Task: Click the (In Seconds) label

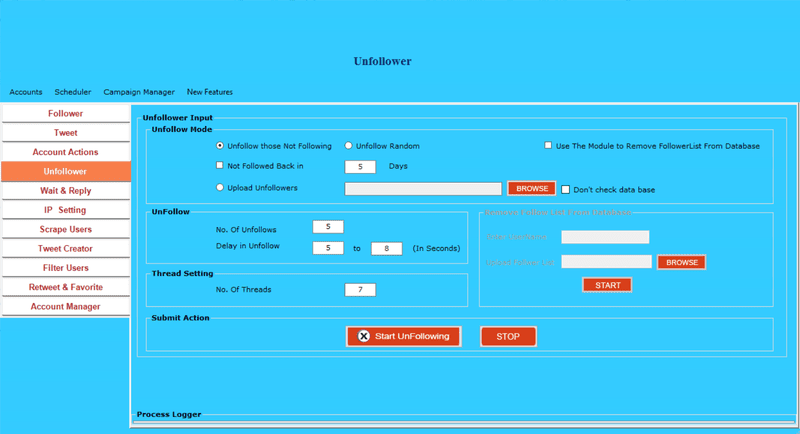Action: coord(436,248)
